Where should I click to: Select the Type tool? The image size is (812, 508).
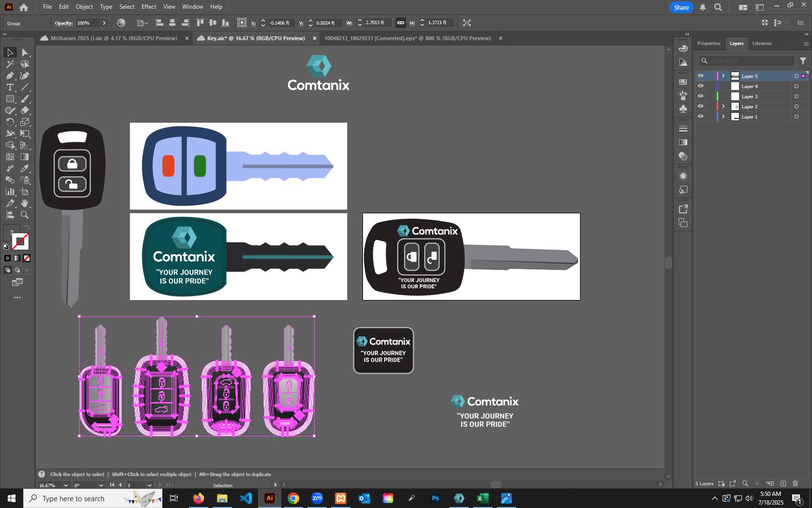[x=10, y=87]
